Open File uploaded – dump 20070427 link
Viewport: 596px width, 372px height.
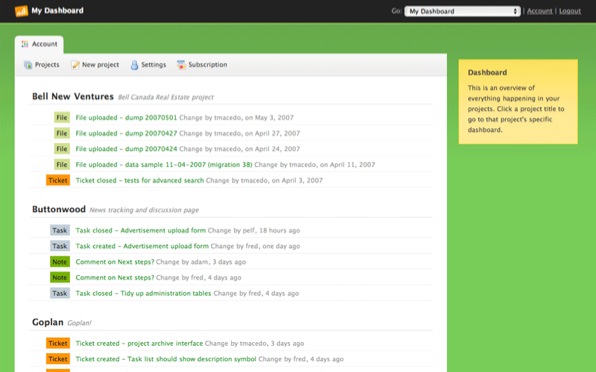[x=126, y=133]
